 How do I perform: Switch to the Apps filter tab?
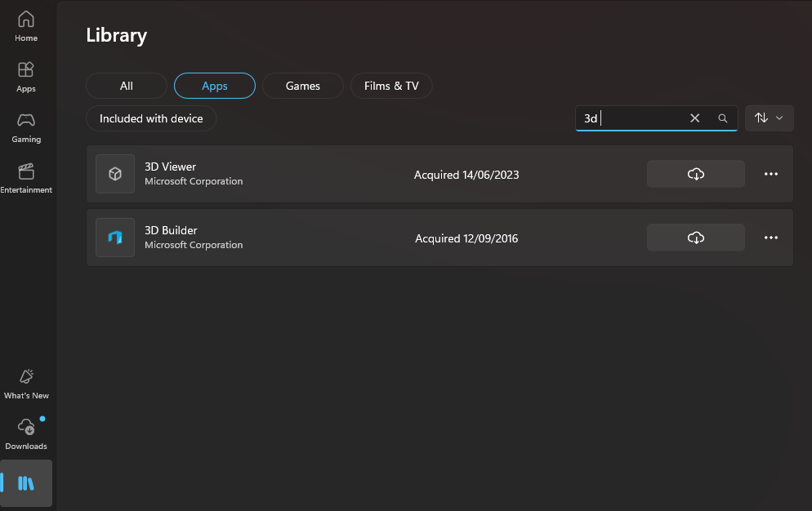tap(214, 86)
